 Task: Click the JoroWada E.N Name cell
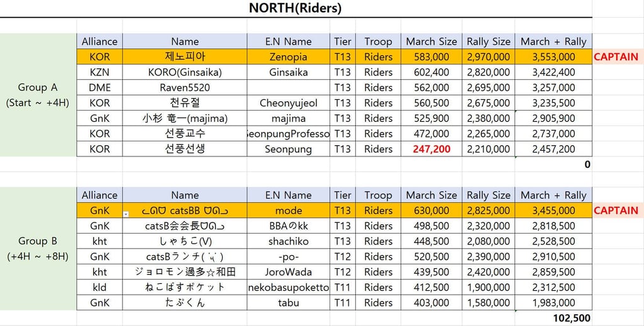point(288,272)
